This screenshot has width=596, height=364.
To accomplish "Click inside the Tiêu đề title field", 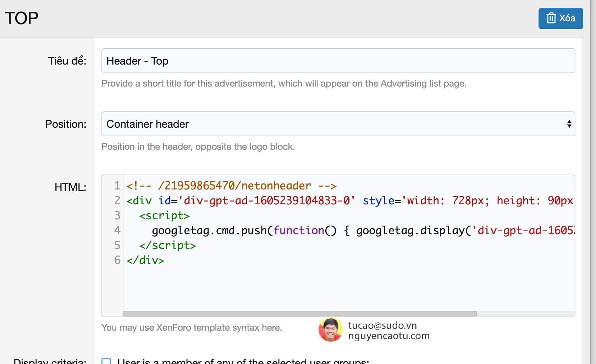I will pyautogui.click(x=338, y=61).
